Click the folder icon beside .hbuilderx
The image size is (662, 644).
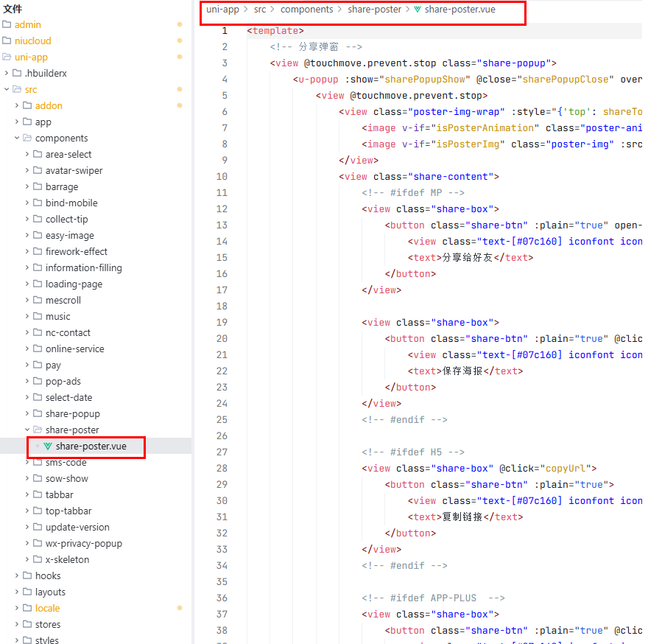(x=18, y=73)
